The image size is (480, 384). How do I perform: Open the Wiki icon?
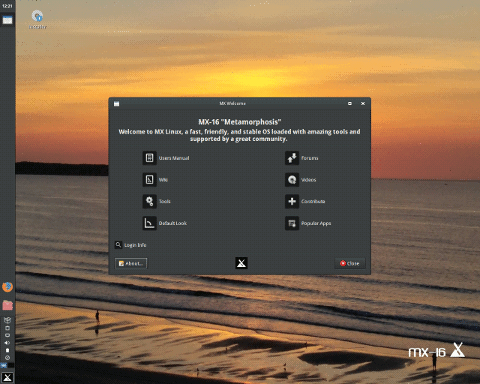[x=150, y=180]
